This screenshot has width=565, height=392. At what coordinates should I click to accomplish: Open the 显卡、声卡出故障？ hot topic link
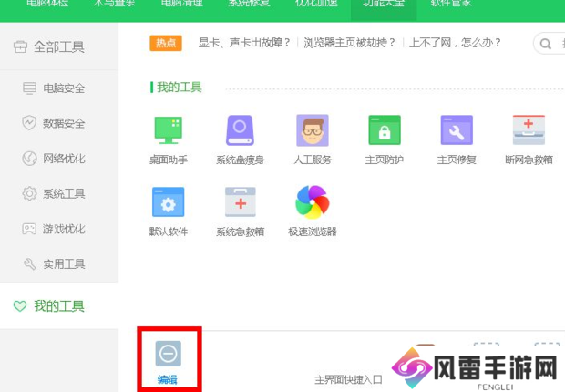point(244,43)
